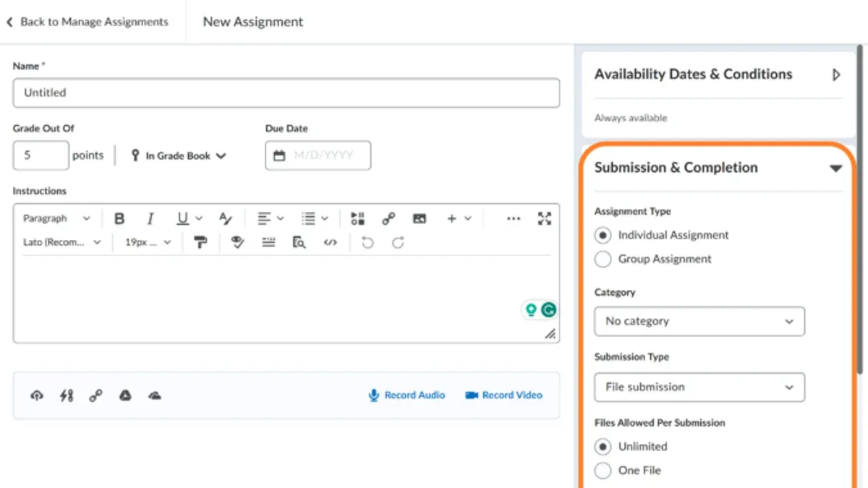
Task: Open the Lato font family dropdown
Action: point(62,242)
